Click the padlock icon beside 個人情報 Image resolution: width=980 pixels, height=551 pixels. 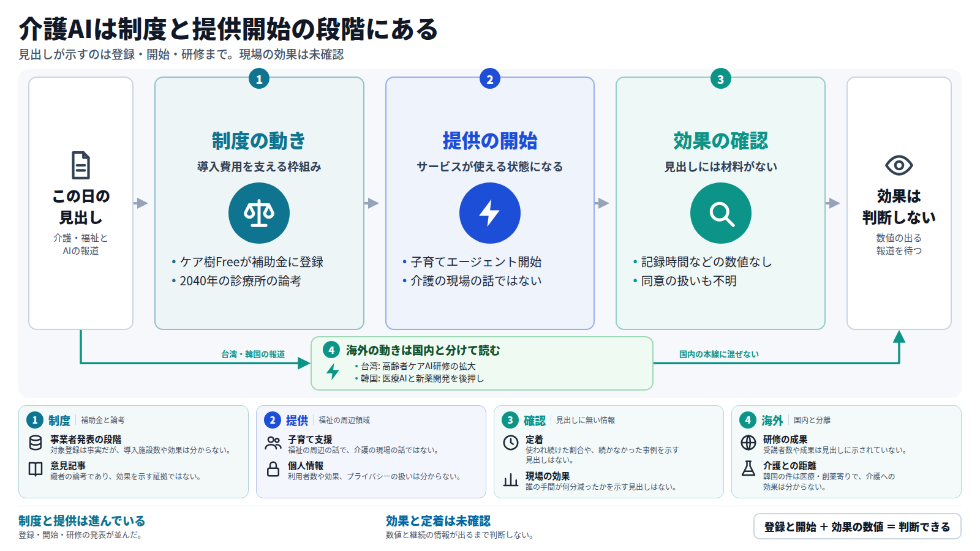[x=273, y=469]
